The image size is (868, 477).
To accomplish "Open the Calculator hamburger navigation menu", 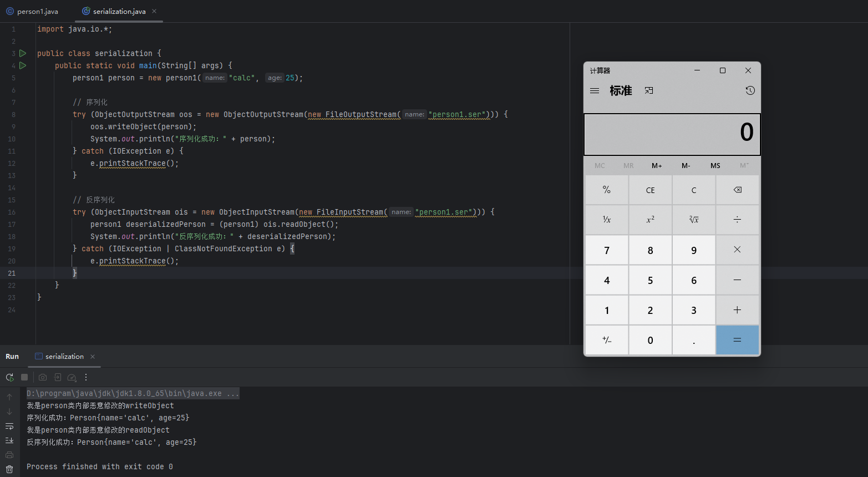I will [595, 90].
